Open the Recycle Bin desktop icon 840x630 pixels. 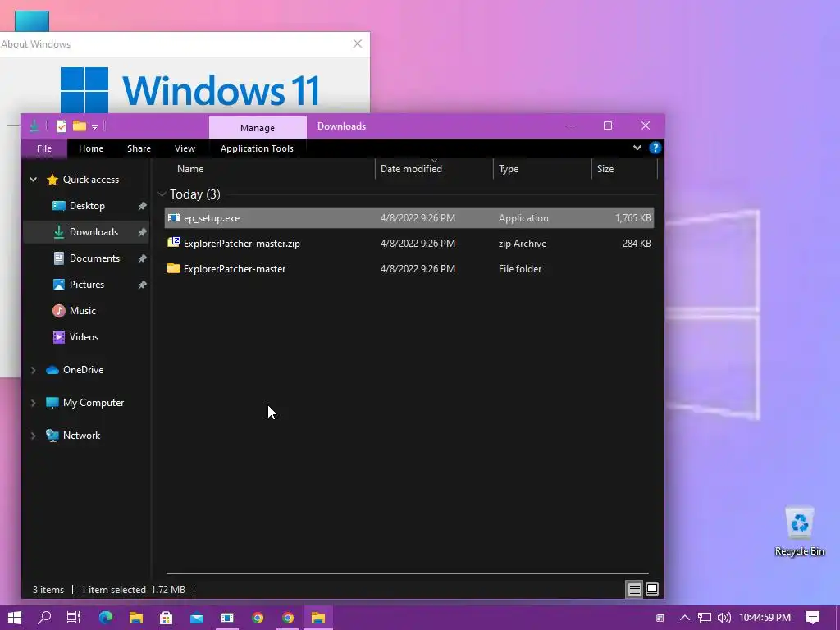coord(799,532)
